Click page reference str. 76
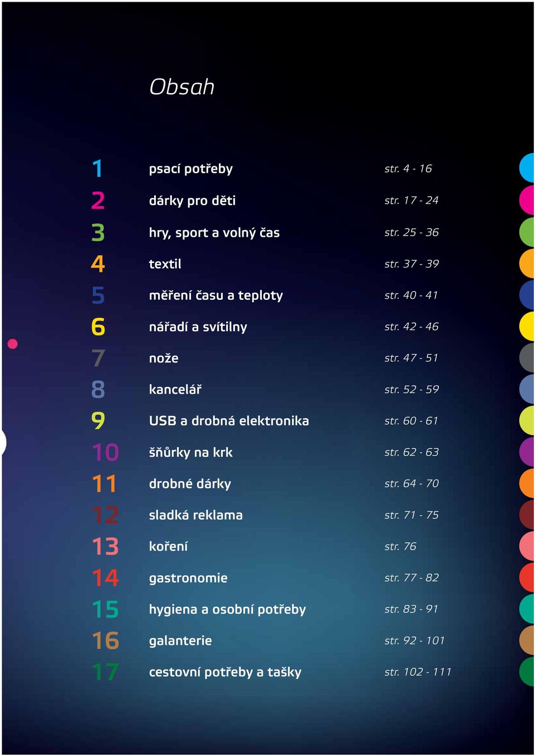The width and height of the screenshot is (536, 756). pyautogui.click(x=400, y=546)
